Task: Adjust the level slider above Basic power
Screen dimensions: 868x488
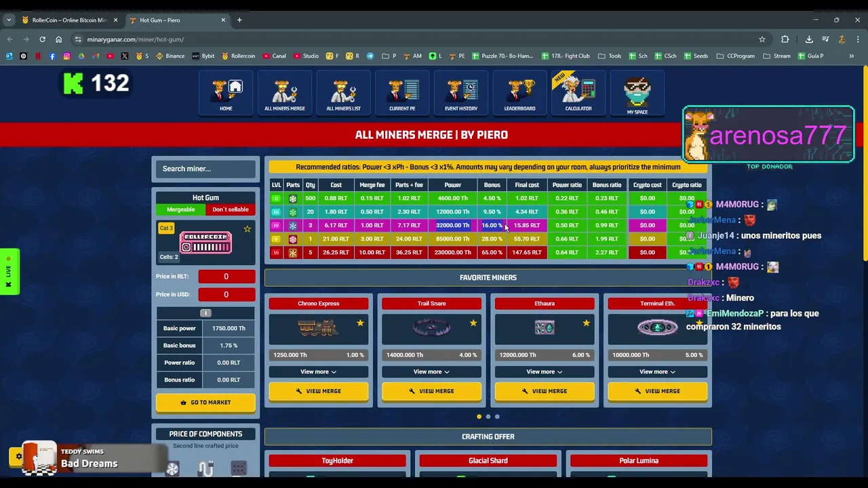Action: (205, 313)
